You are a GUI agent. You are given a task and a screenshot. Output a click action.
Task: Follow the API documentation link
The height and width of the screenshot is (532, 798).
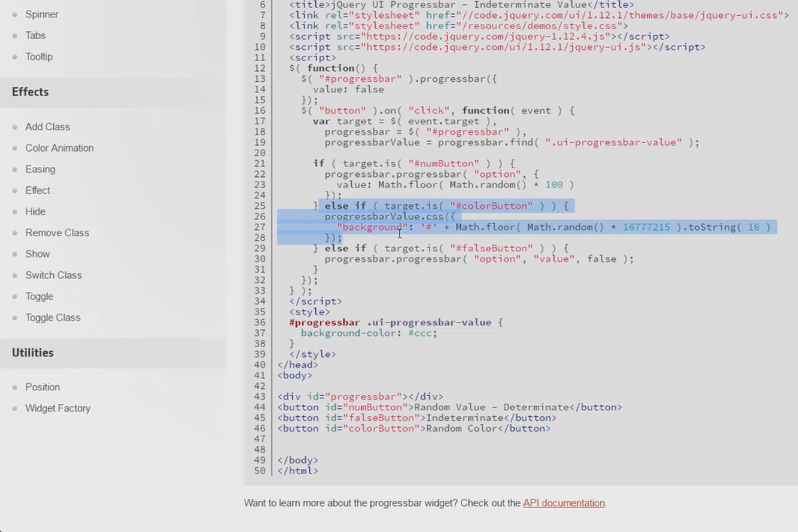pyautogui.click(x=564, y=503)
